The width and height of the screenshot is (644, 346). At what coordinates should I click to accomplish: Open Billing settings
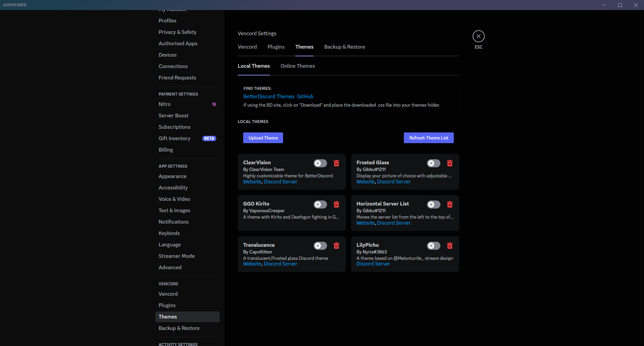coord(187,150)
